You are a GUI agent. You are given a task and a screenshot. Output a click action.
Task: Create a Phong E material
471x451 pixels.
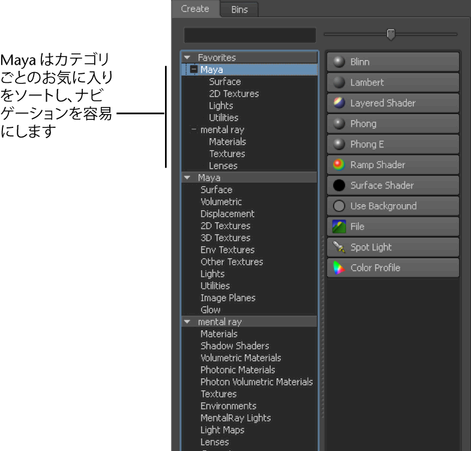[393, 144]
